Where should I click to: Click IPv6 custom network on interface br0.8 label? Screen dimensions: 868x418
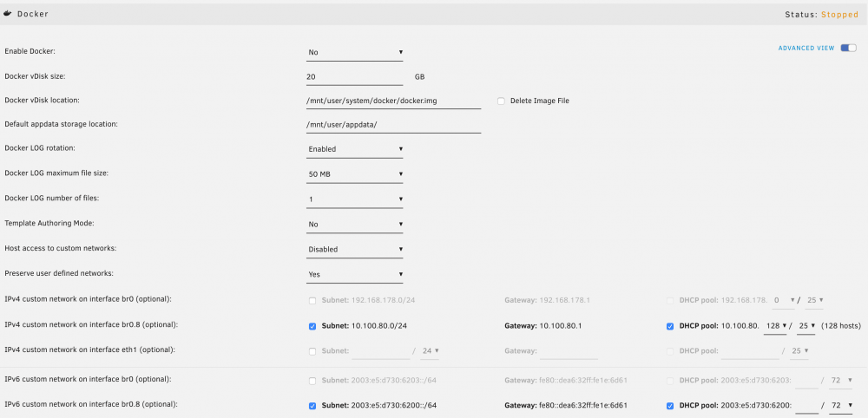[x=92, y=404]
